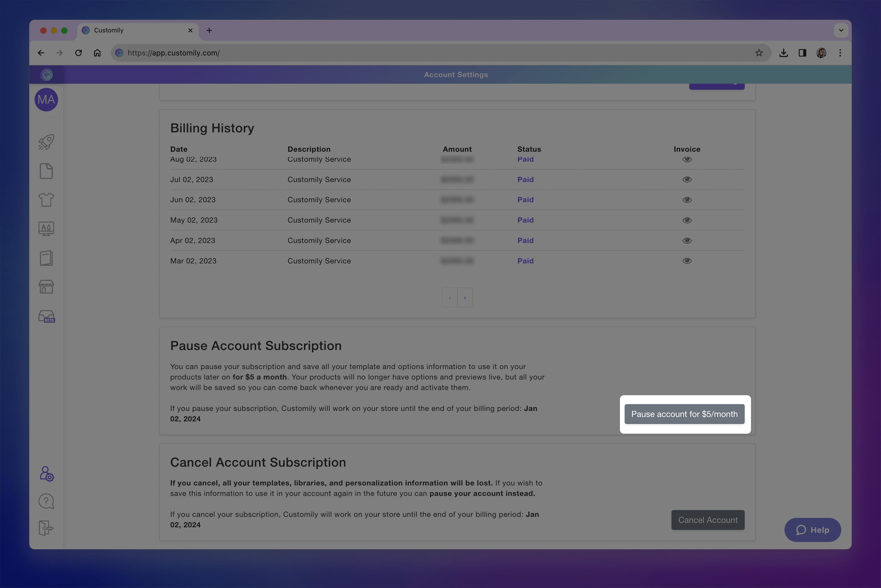Viewport: 881px width, 588px height.
Task: View invoice for Apr 02, 2023
Action: (x=687, y=240)
